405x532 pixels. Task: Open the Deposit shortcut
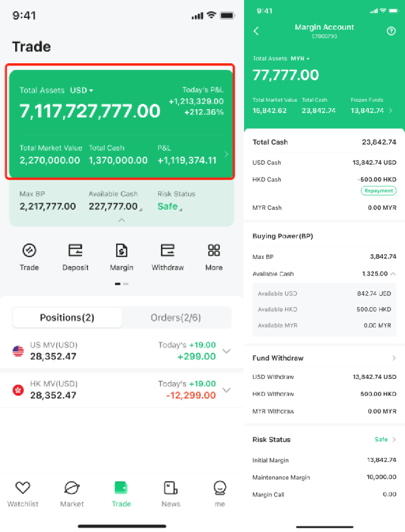coord(75,251)
